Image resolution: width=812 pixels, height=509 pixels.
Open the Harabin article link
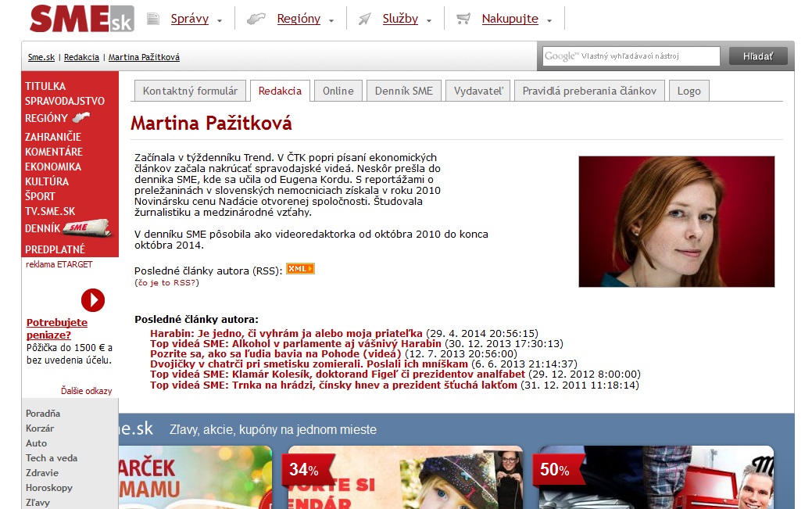click(x=286, y=332)
